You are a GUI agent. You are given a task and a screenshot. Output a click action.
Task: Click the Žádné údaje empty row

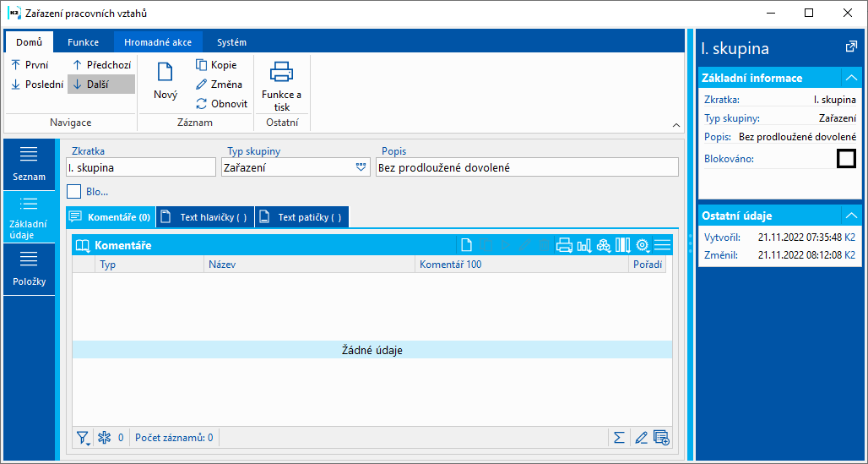pos(372,351)
